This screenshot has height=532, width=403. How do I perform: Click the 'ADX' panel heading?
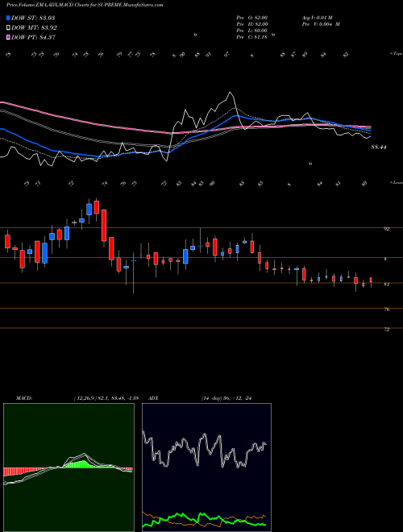pos(154,398)
